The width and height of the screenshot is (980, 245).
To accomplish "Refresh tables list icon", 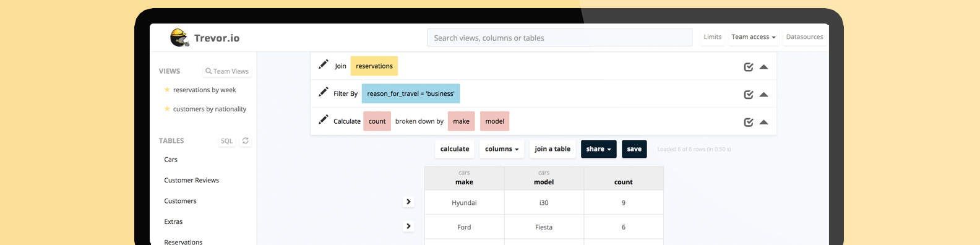I will [x=246, y=140].
